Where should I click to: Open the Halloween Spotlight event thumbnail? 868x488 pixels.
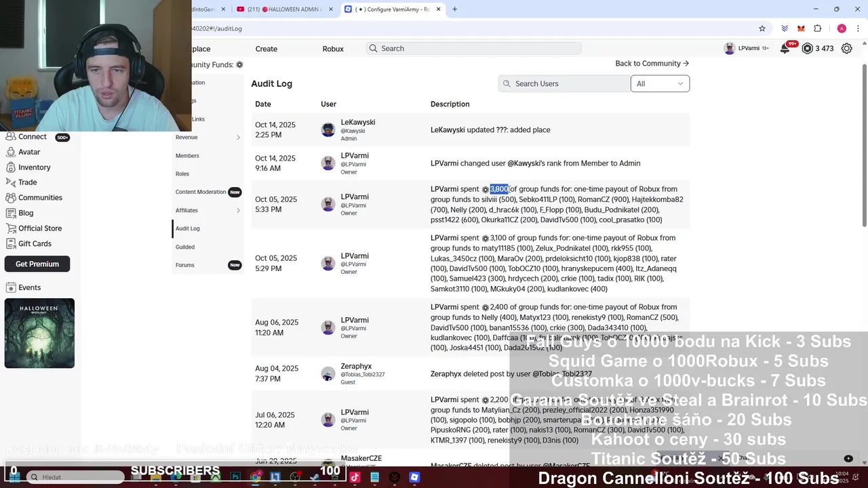[x=39, y=333]
